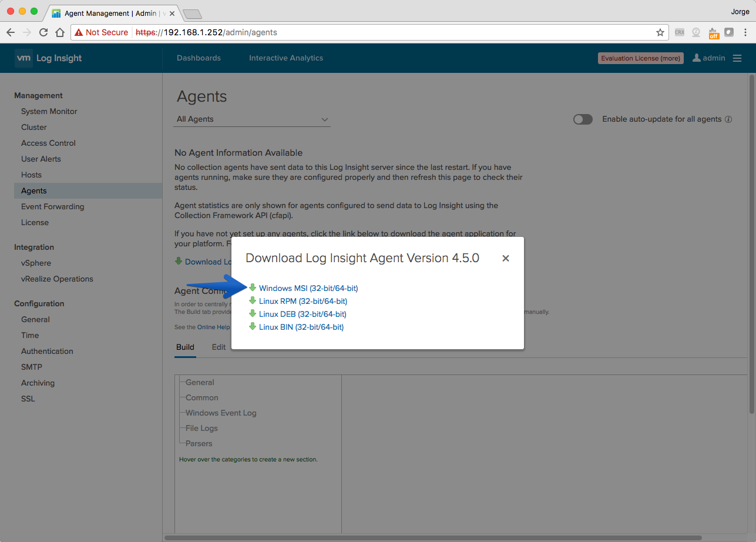Image resolution: width=756 pixels, height=542 pixels.
Task: Open vRealize Operations integration
Action: click(x=57, y=279)
